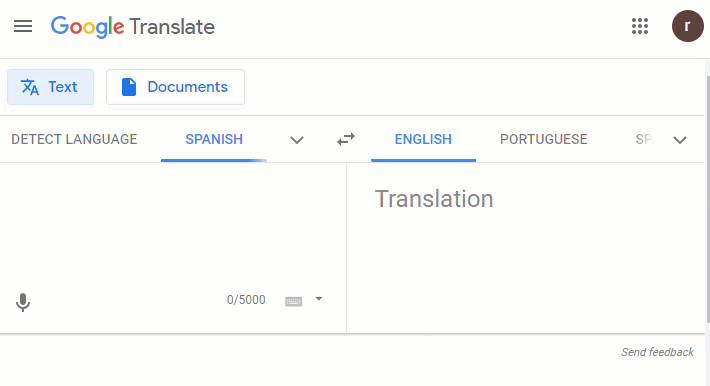The width and height of the screenshot is (710, 386).
Task: Open the Google apps grid
Action: (x=640, y=26)
